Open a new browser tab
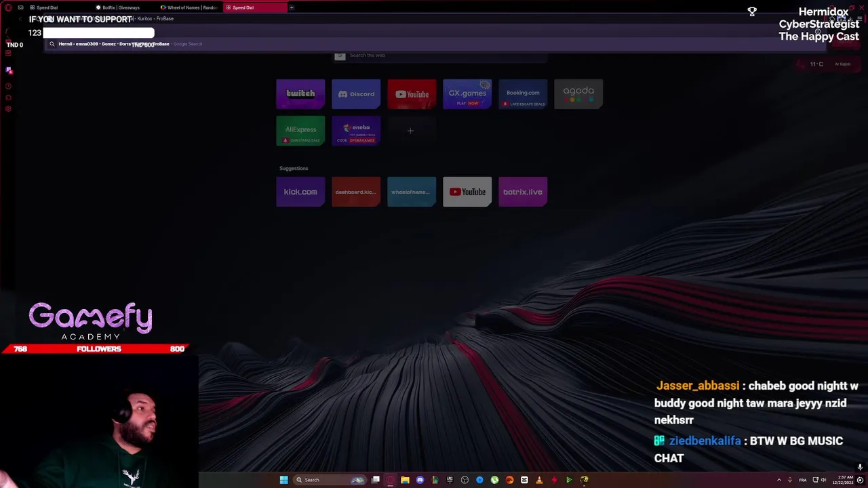This screenshot has height=488, width=868. 292,7
